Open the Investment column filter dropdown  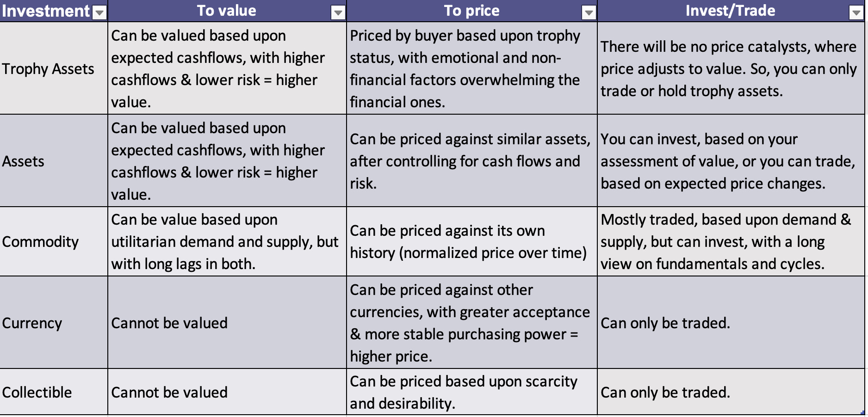coord(99,13)
